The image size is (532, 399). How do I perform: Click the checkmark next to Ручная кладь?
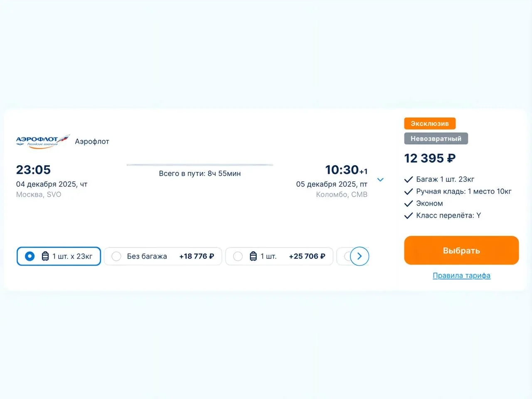(409, 192)
